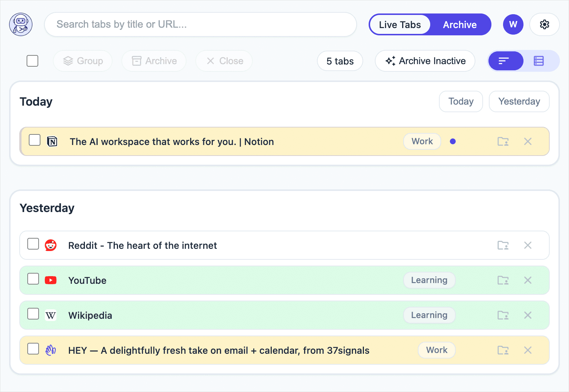This screenshot has width=569, height=392.
Task: Click the Notion favicon
Action: tap(52, 141)
